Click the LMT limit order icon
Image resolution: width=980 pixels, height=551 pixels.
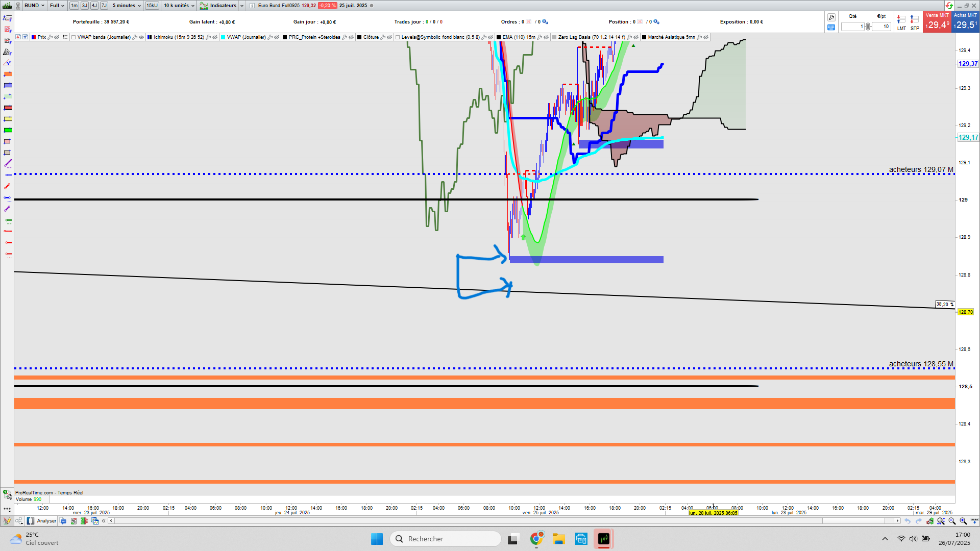(x=901, y=20)
